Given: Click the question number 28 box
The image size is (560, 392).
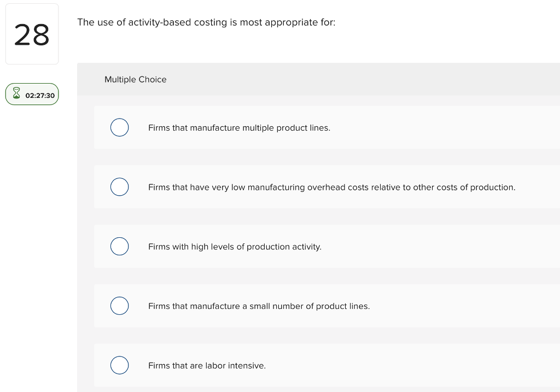Looking at the screenshot, I should click(x=32, y=34).
